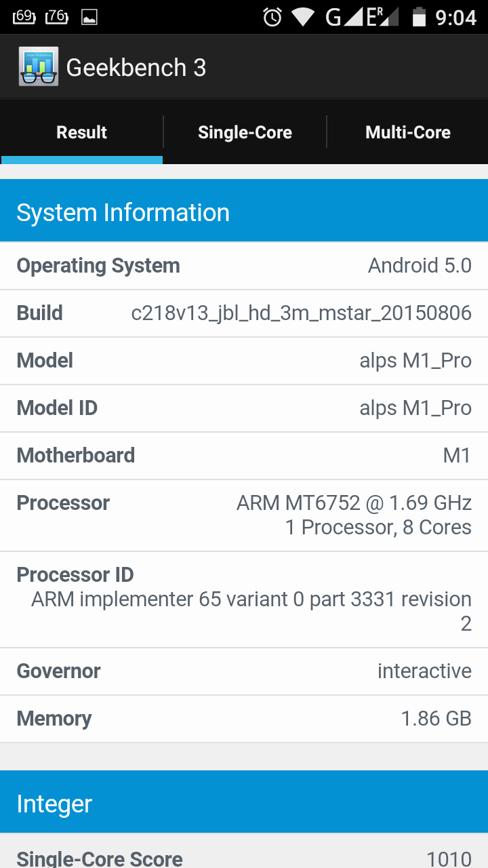Select the Governor interactive row
The width and height of the screenshot is (488, 868).
click(244, 671)
